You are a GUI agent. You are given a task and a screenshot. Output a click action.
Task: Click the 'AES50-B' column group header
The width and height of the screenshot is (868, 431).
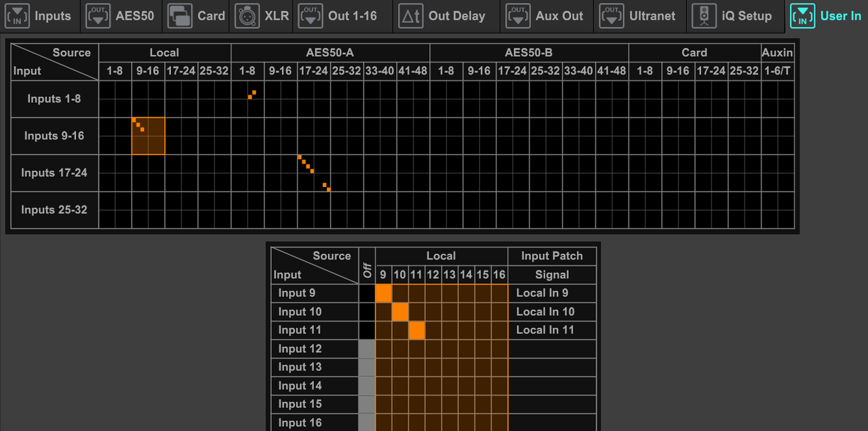[x=529, y=53]
